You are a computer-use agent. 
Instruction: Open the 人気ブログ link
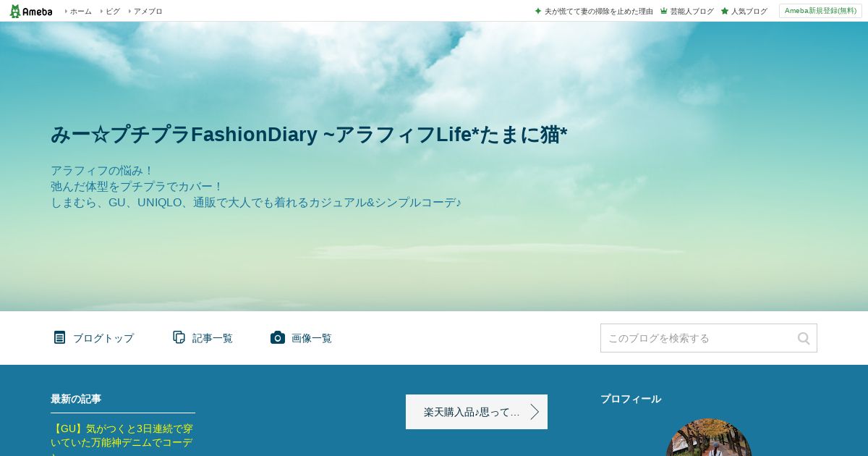749,11
